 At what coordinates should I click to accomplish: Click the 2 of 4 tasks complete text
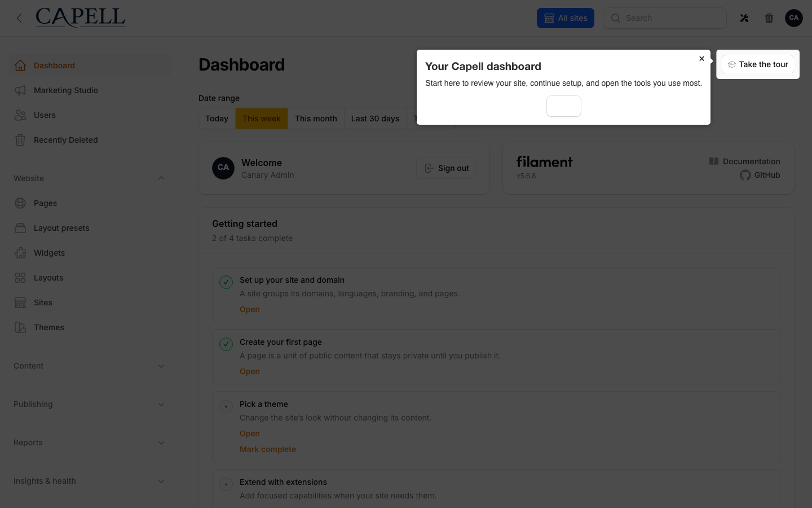[x=252, y=238]
